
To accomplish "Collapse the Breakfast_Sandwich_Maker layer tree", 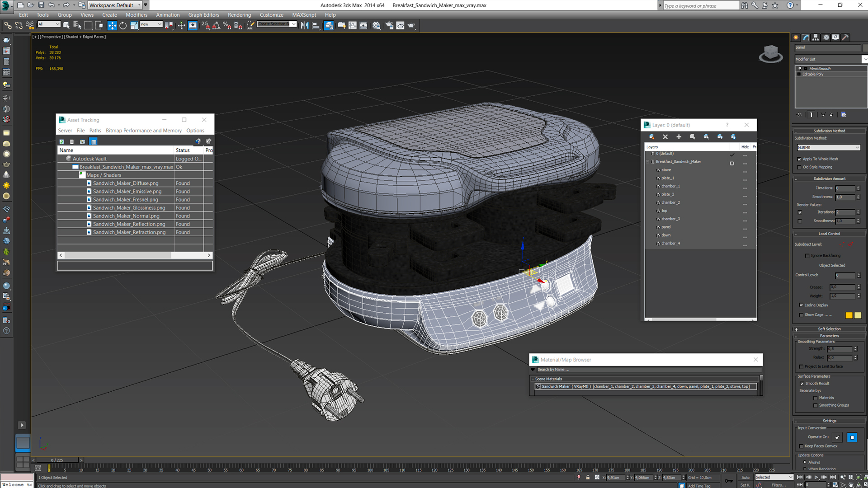I will point(647,162).
